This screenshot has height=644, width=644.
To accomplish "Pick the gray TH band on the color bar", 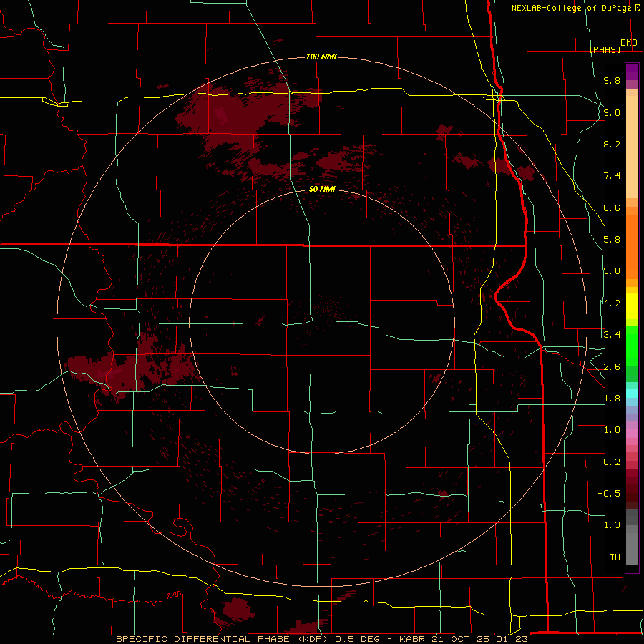I will [632, 550].
